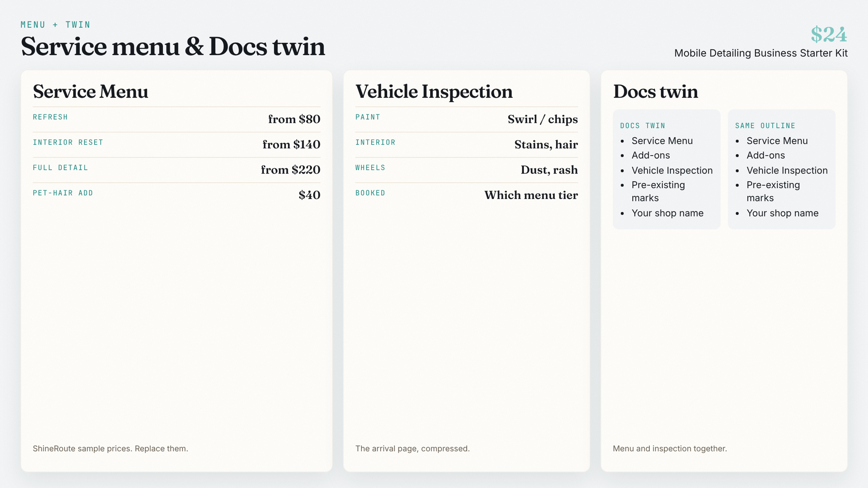Select 'Pre-existing marks' in the DOCS TWIN list
The image size is (868, 488).
[658, 191]
